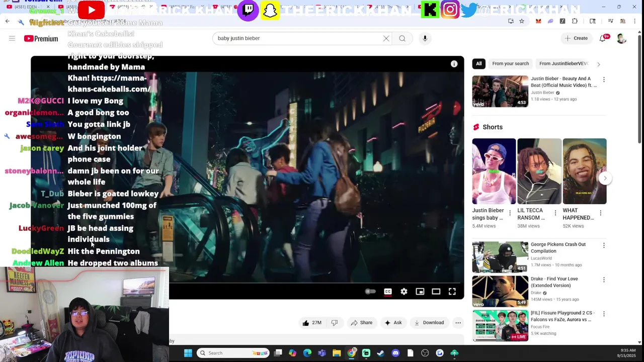The height and width of the screenshot is (362, 644).
Task: Click the install app icon in address bar
Action: [511, 21]
